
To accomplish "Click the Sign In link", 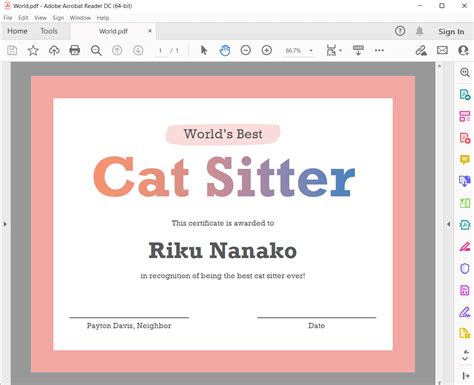I will [x=451, y=32].
